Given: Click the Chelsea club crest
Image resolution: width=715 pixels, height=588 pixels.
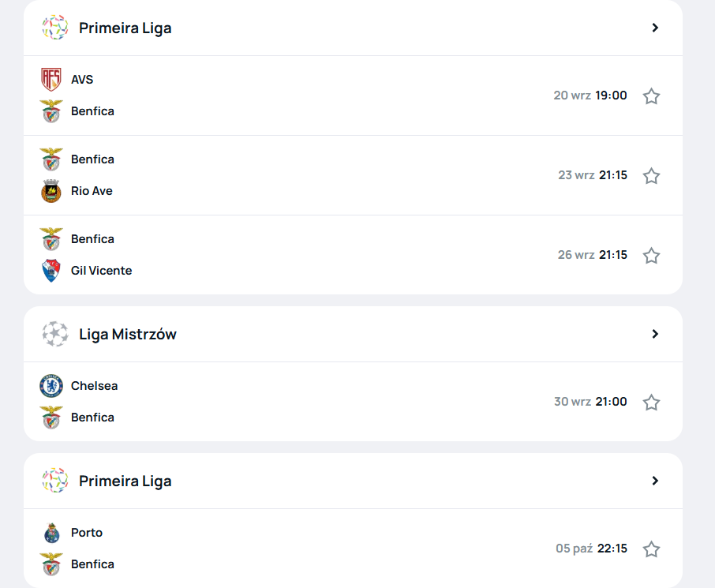Looking at the screenshot, I should 51,385.
